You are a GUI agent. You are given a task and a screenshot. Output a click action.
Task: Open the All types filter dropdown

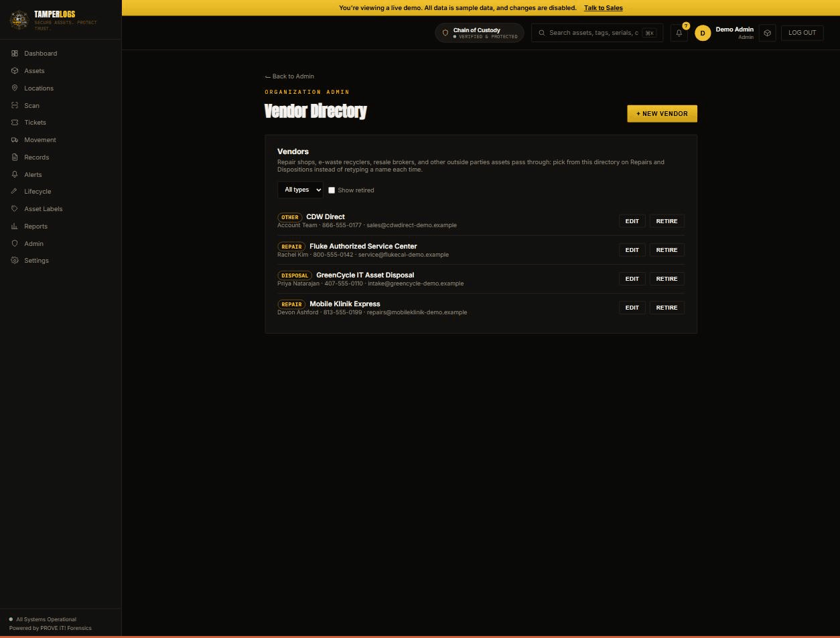pyautogui.click(x=300, y=190)
